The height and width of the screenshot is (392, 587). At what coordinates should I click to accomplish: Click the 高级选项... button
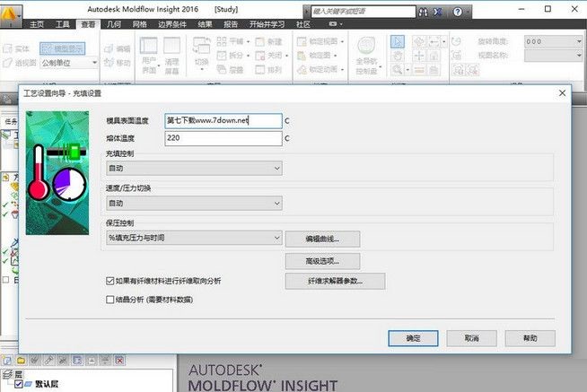[x=322, y=261]
